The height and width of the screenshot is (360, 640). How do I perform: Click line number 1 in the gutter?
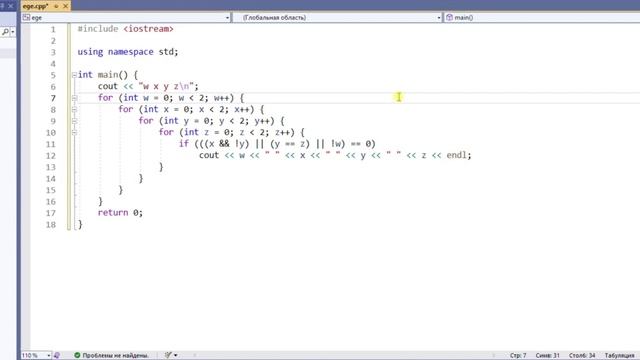(53, 29)
